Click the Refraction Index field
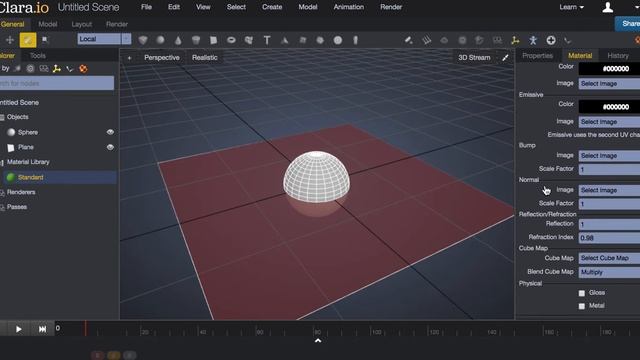The height and width of the screenshot is (360, 640). click(x=609, y=238)
